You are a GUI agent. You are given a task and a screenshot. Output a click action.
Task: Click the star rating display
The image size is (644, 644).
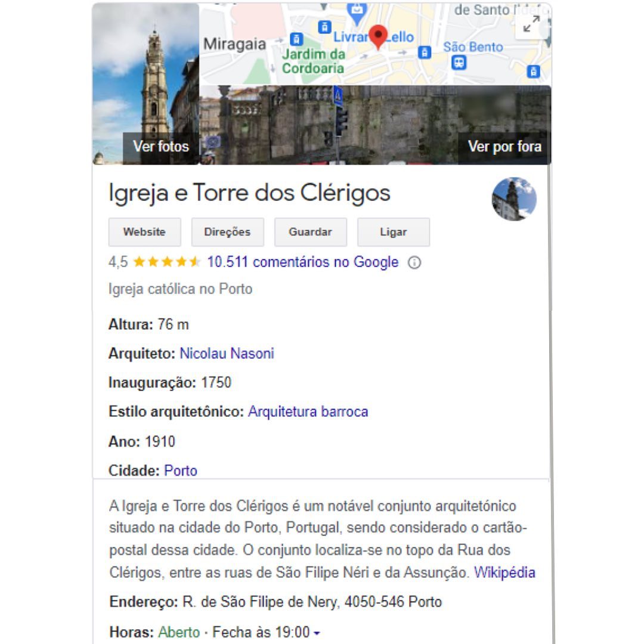coord(166,262)
